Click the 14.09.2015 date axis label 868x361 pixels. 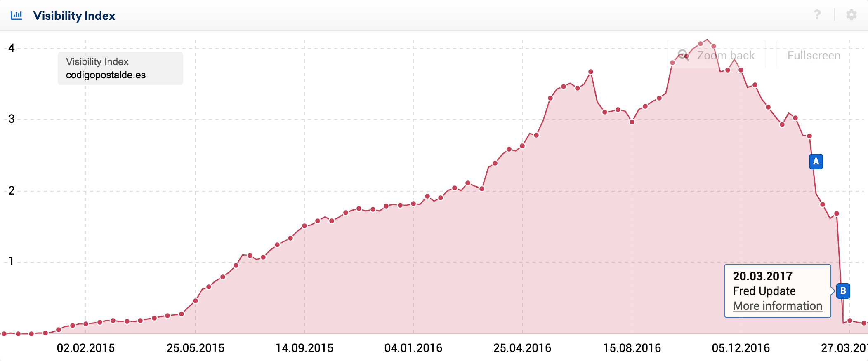[304, 348]
